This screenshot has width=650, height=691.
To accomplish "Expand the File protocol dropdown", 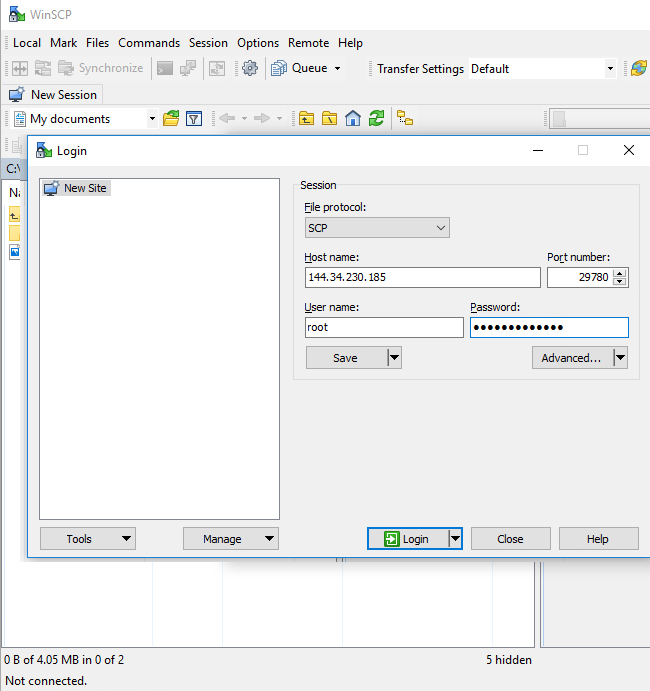I will click(x=377, y=228).
